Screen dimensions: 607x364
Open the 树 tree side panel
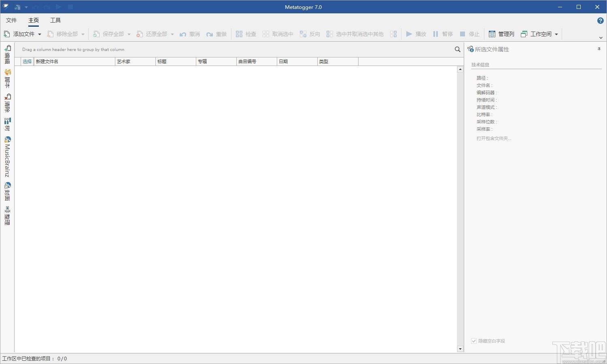pyautogui.click(x=7, y=125)
